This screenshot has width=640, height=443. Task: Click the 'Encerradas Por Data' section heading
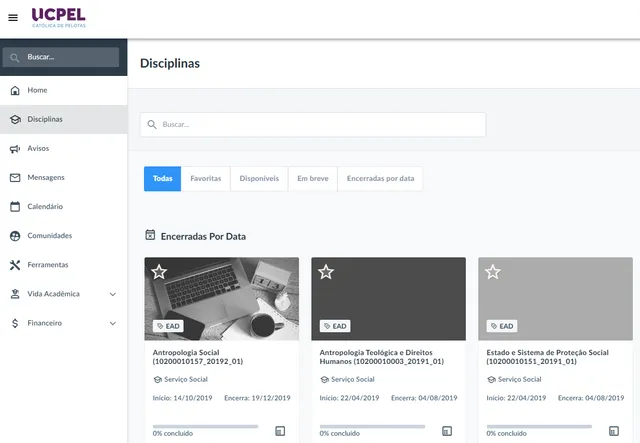(x=203, y=236)
